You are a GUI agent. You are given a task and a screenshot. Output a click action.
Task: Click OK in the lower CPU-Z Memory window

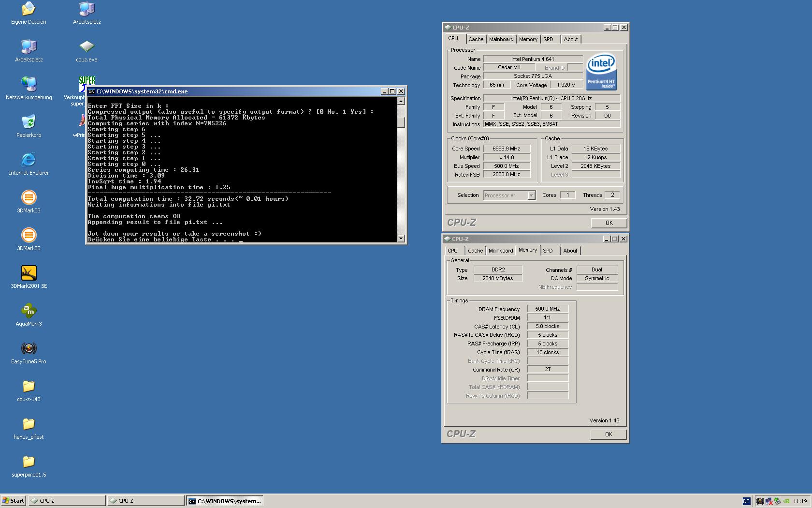pyautogui.click(x=609, y=434)
